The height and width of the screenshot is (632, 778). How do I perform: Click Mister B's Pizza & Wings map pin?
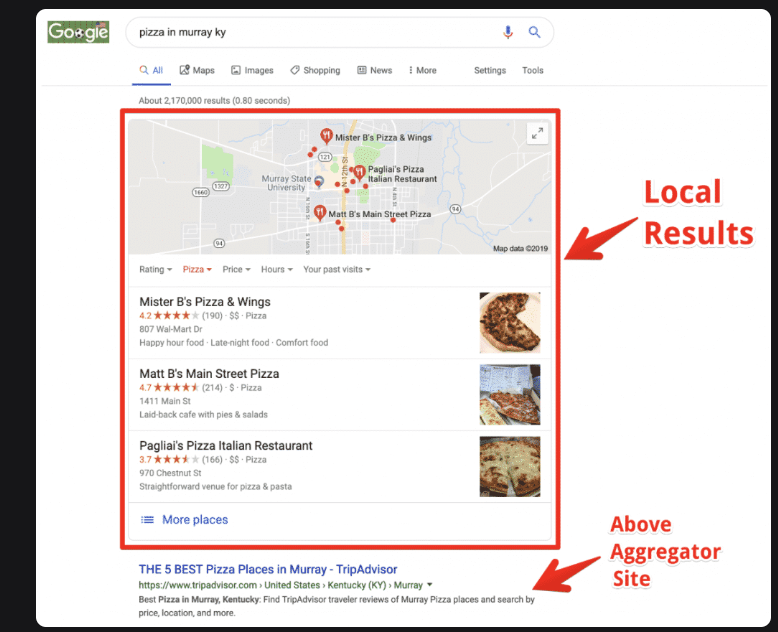326,136
